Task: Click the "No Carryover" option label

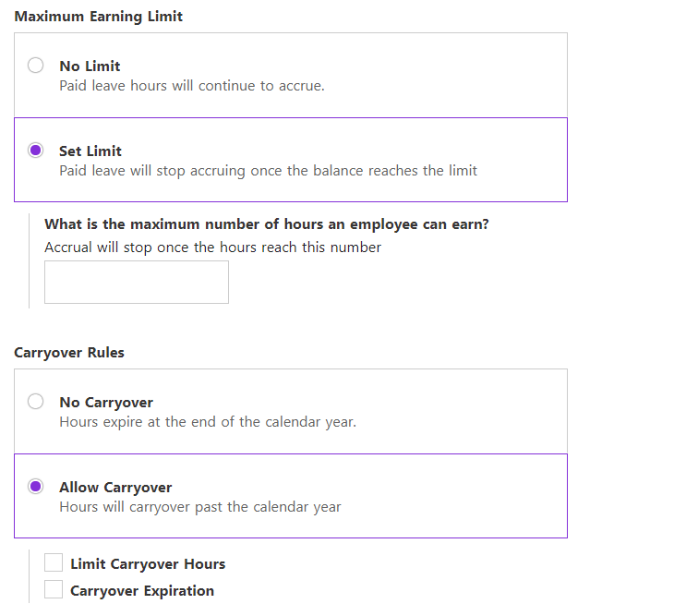Action: coord(106,403)
